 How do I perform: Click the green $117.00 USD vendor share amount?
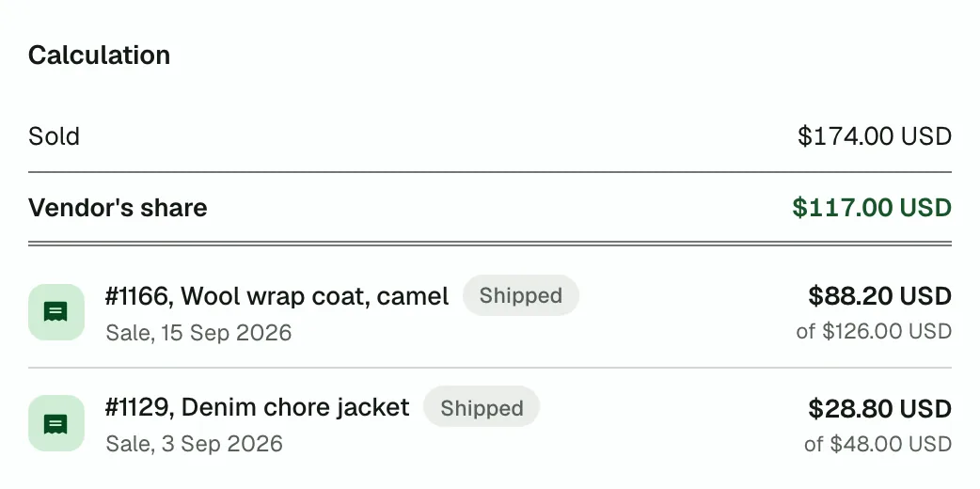pyautogui.click(x=872, y=208)
